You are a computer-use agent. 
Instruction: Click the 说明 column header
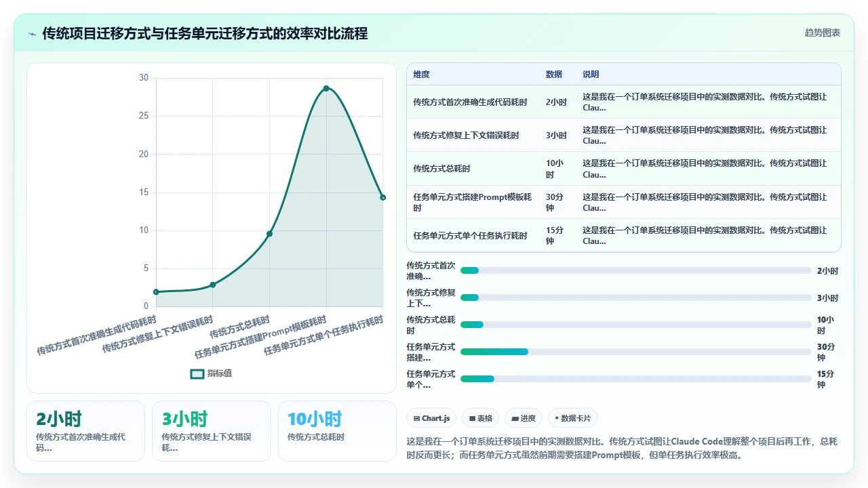tap(591, 75)
